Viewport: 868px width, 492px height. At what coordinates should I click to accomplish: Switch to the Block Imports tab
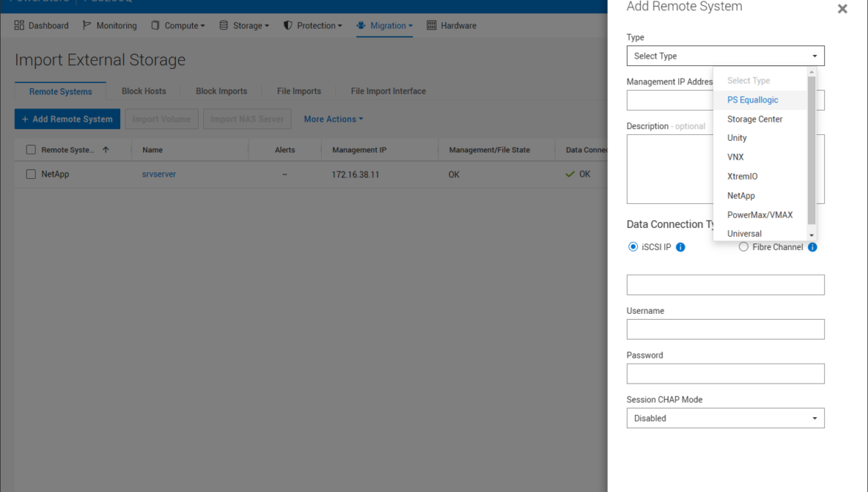[x=221, y=91]
